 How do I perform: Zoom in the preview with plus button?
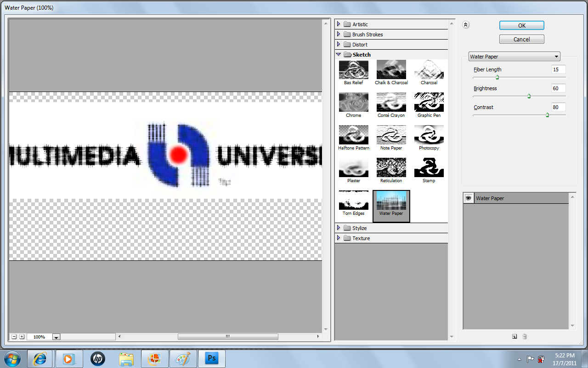click(22, 337)
